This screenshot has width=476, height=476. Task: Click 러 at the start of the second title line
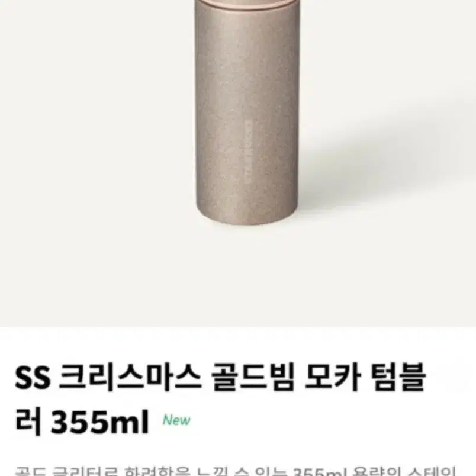point(28,422)
